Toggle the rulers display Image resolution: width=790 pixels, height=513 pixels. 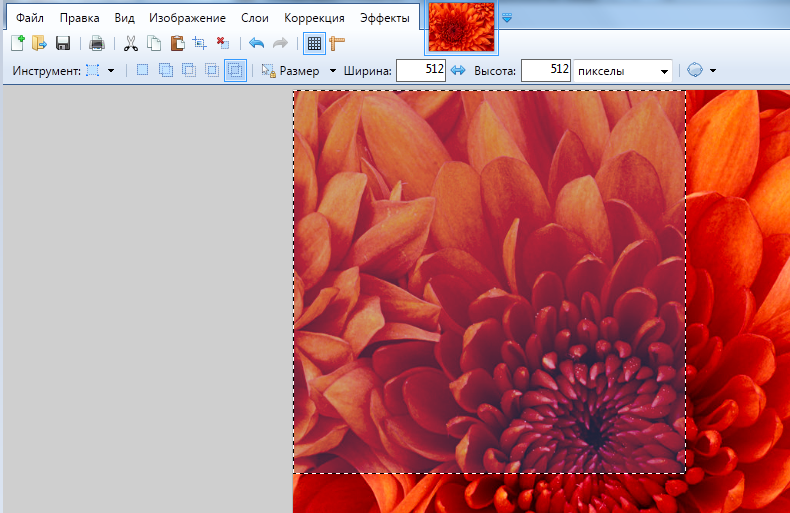click(x=337, y=43)
